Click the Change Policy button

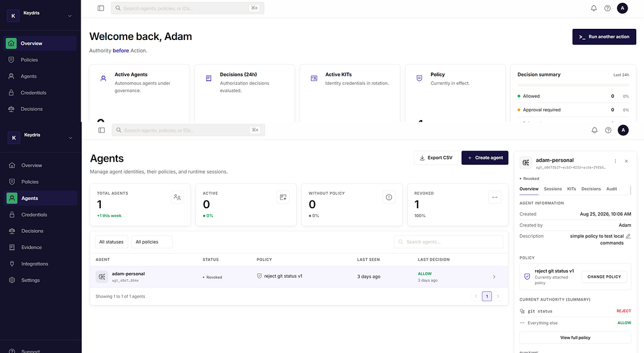point(604,277)
